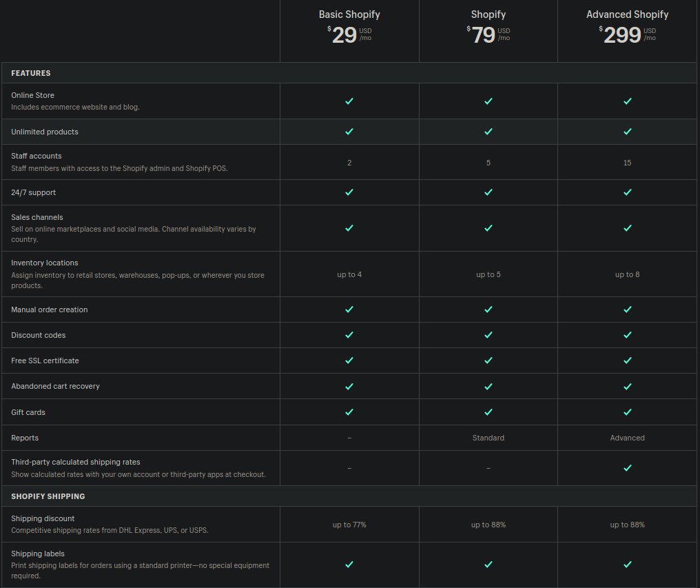
Task: Click the 'Sales channels' feature label
Action: 37,218
